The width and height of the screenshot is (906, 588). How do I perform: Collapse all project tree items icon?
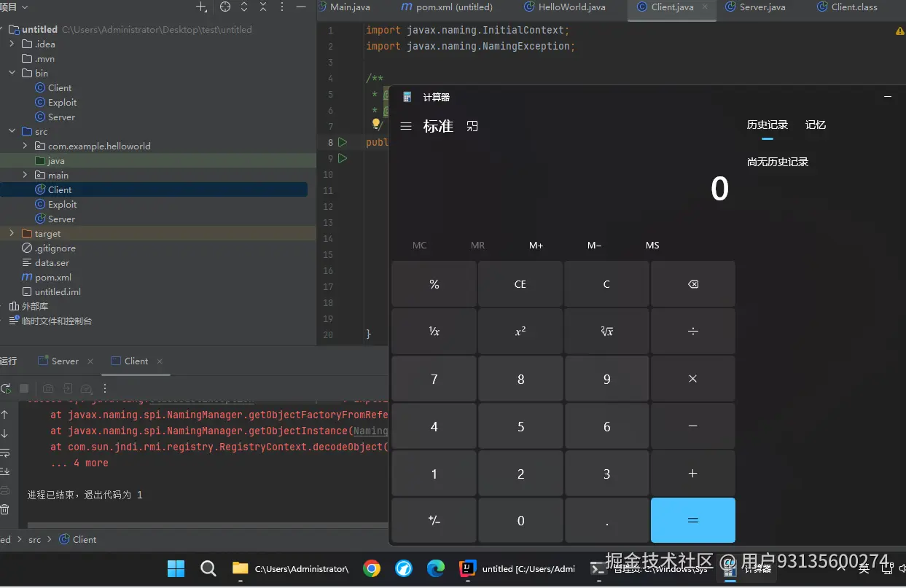point(263,7)
